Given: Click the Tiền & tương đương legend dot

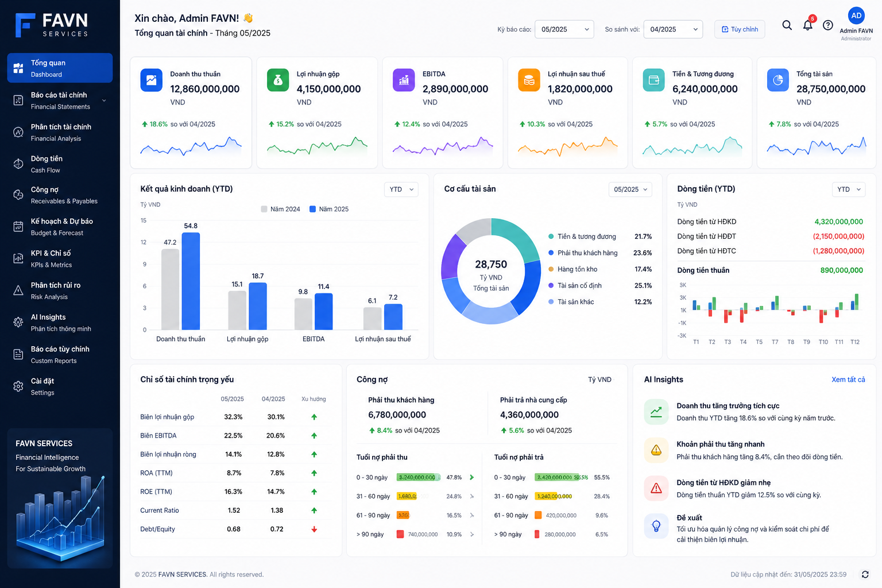Looking at the screenshot, I should 551,237.
